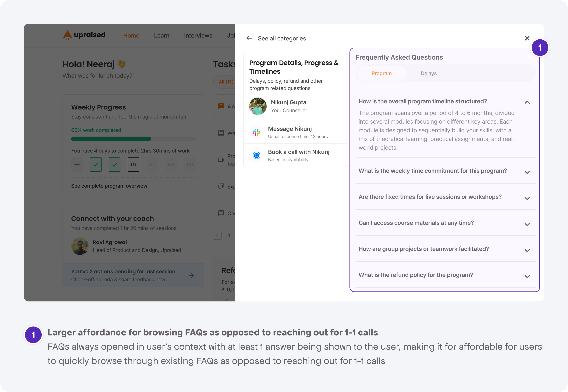Click Nikunj Gupta's profile photo

click(x=258, y=106)
